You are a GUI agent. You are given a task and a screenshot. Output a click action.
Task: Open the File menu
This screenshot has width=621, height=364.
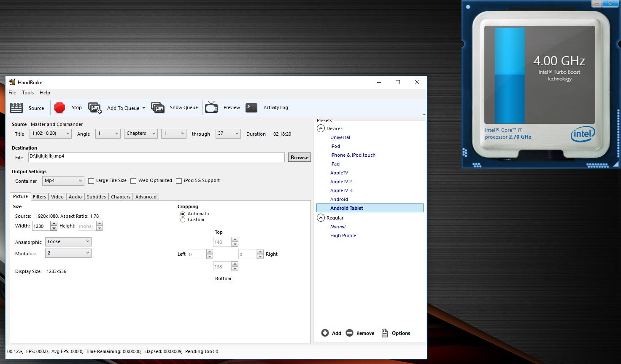point(12,93)
